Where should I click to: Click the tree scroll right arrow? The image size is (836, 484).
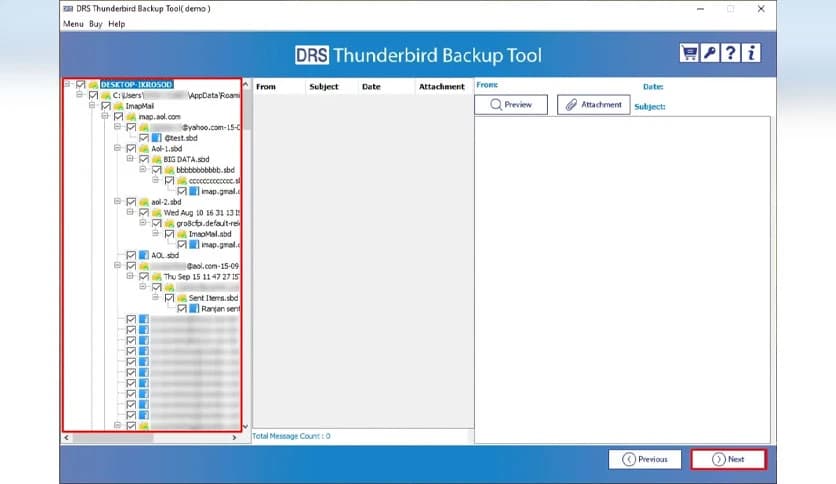point(234,438)
